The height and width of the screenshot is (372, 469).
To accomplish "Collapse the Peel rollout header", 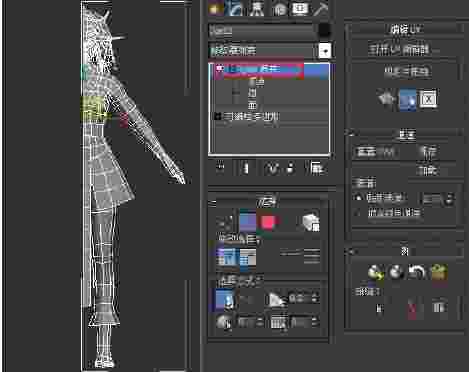I will click(x=405, y=251).
